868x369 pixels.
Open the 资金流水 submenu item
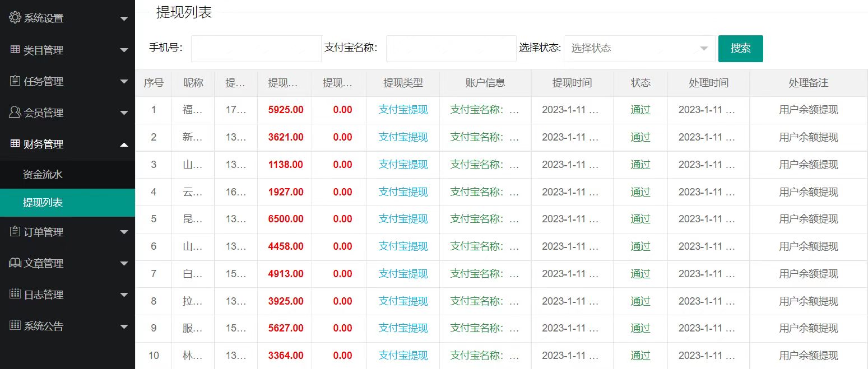point(43,175)
